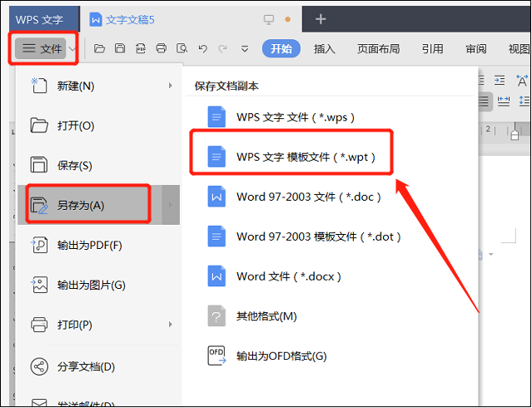The image size is (532, 408).
Task: Open the 审阅 ribbon tab
Action: pos(476,49)
